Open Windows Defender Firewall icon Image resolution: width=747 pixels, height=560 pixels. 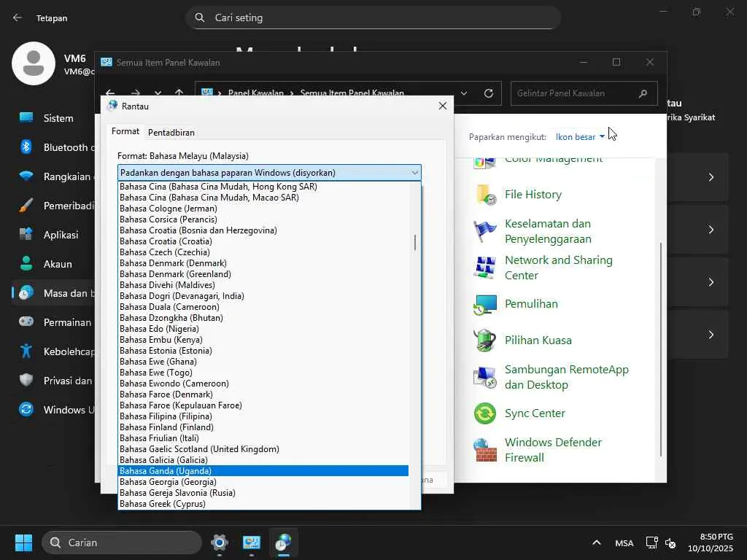[x=485, y=450]
